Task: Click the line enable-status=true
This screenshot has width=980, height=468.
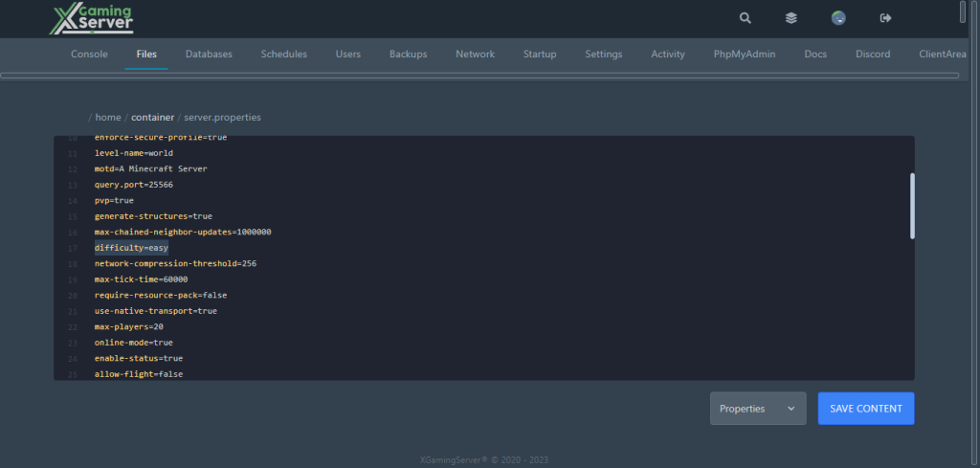Action: point(139,359)
